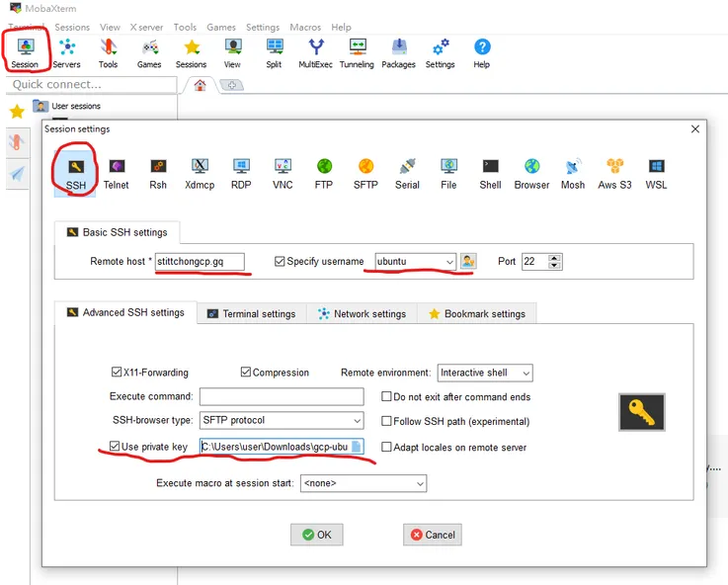Select the VNC session type
This screenshot has width=728, height=585.
click(283, 174)
